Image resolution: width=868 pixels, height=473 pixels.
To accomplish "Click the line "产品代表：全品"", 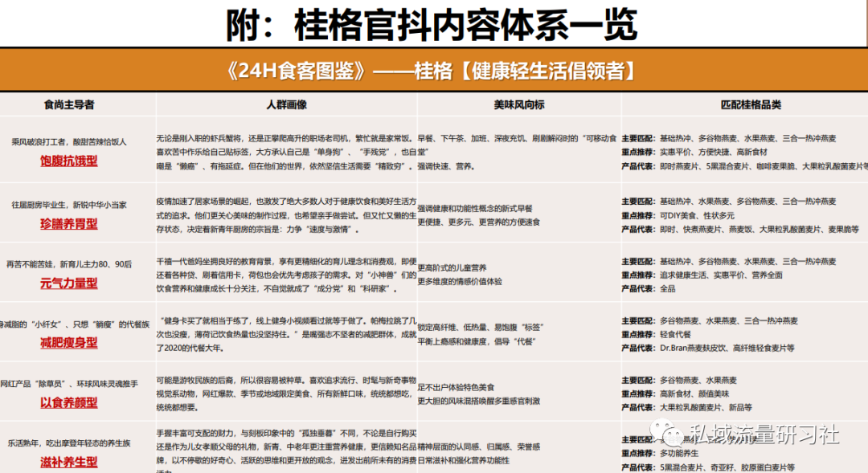I will 649,289.
